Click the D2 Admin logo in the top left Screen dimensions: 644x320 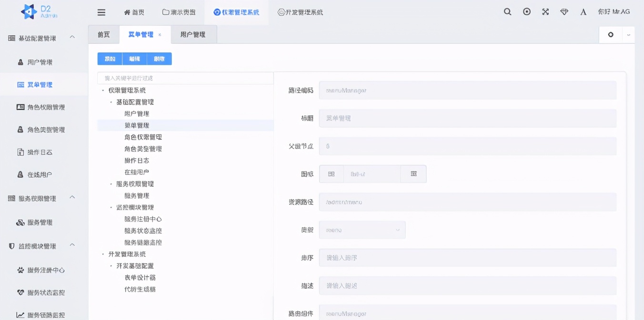pos(37,12)
